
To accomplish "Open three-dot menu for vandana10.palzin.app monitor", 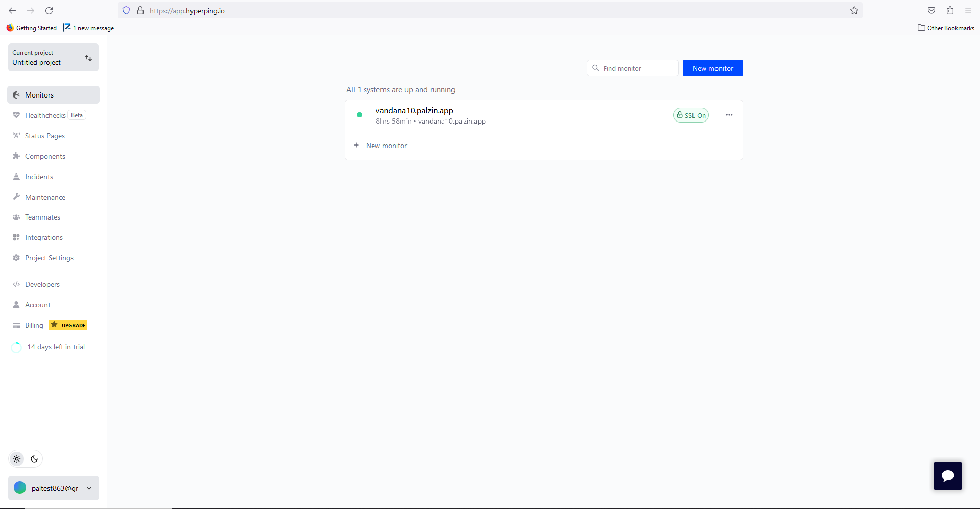I will point(729,115).
